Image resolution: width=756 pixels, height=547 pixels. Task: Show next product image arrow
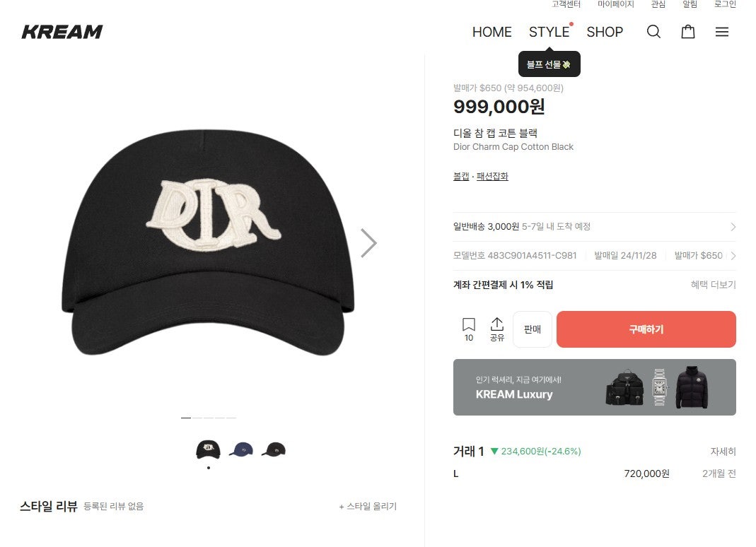pyautogui.click(x=368, y=243)
